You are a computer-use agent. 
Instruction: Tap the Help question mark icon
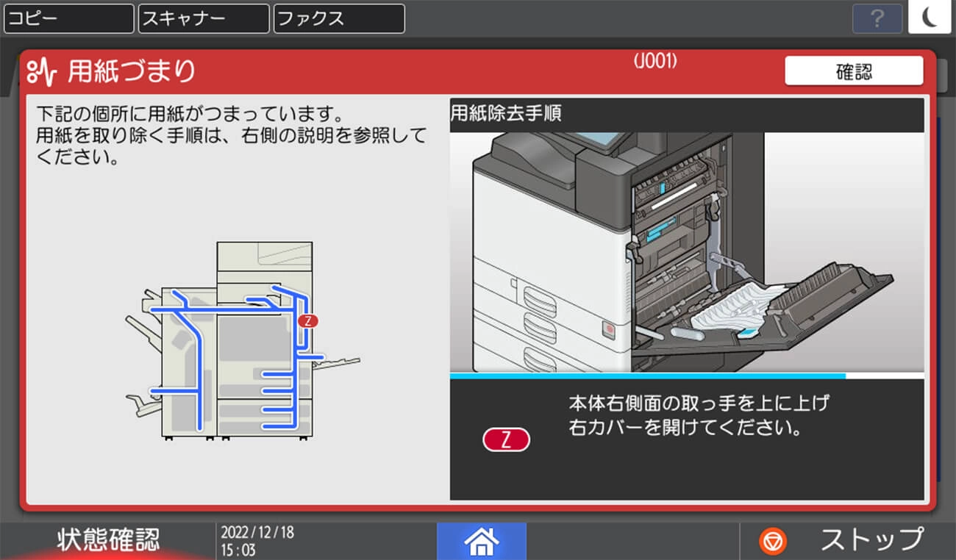[x=877, y=19]
